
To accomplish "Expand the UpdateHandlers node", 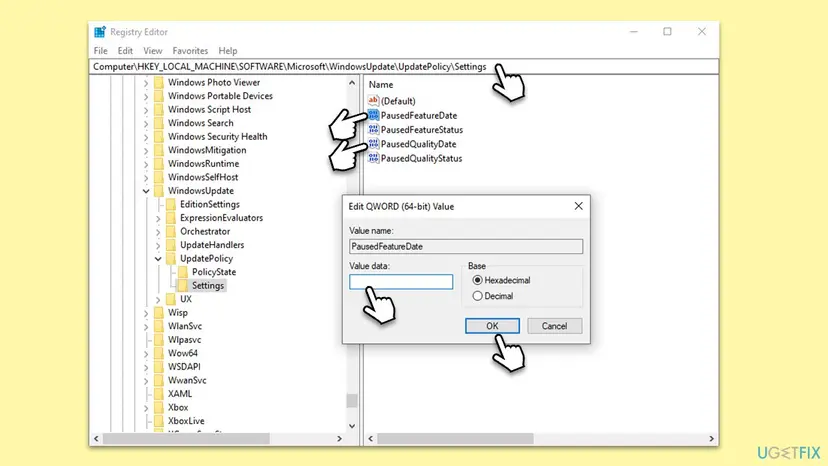I will coord(158,245).
